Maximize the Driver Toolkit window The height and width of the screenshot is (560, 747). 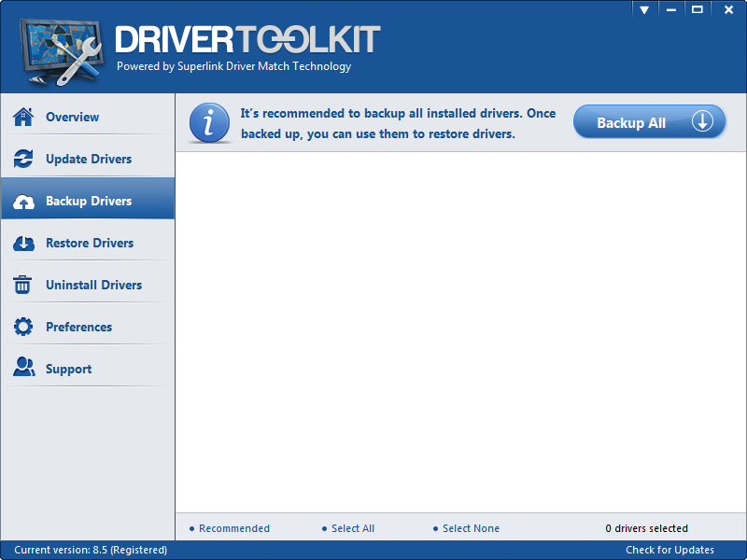coord(697,9)
